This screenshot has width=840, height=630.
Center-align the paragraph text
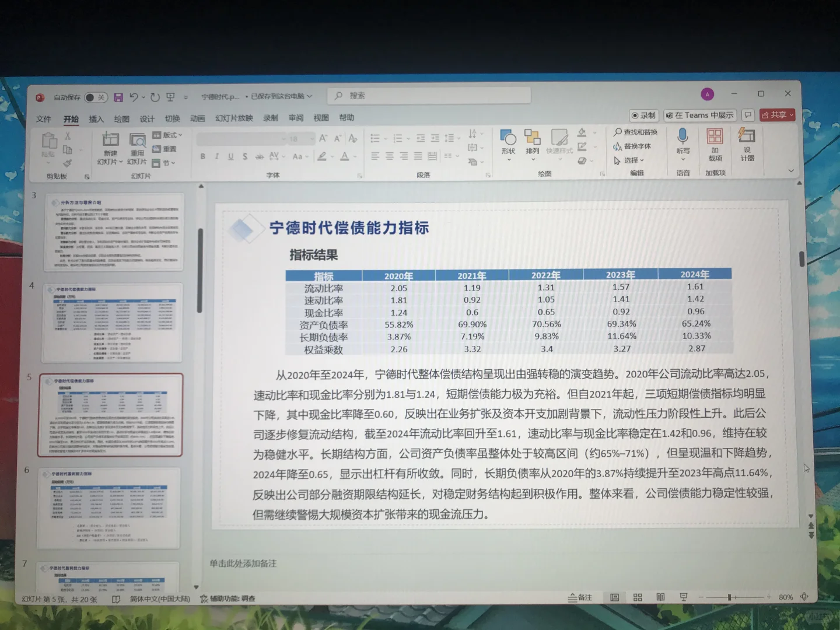(389, 156)
